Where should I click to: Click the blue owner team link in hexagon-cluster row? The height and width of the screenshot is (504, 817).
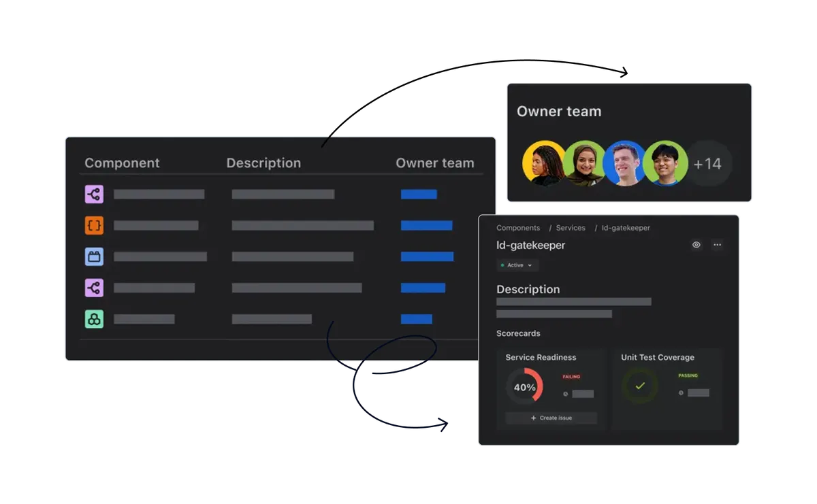point(417,319)
